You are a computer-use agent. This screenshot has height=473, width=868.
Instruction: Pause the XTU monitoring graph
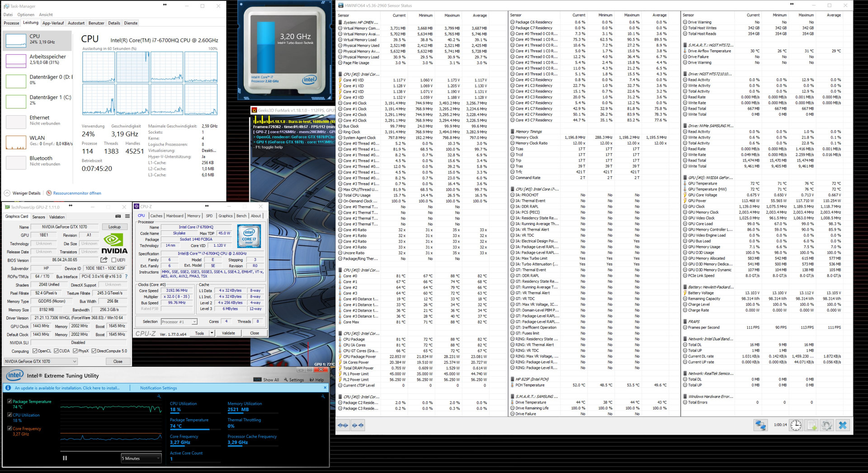(65, 458)
